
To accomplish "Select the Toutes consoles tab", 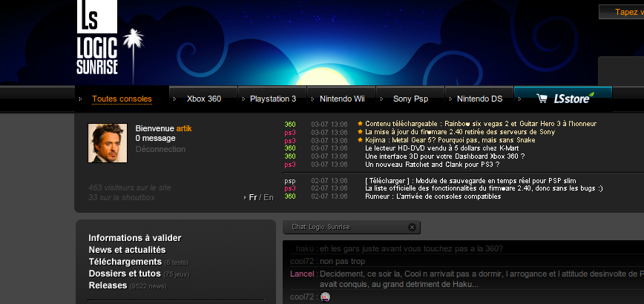I will coord(122,99).
